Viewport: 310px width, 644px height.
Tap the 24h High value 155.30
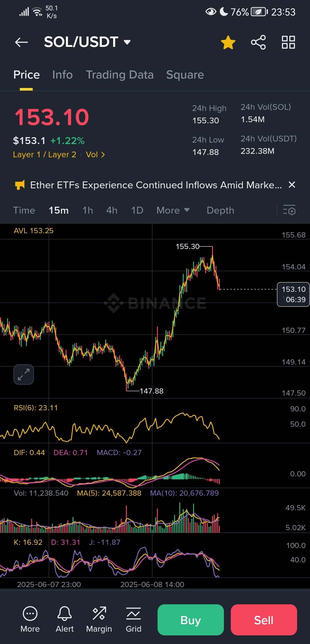[206, 120]
